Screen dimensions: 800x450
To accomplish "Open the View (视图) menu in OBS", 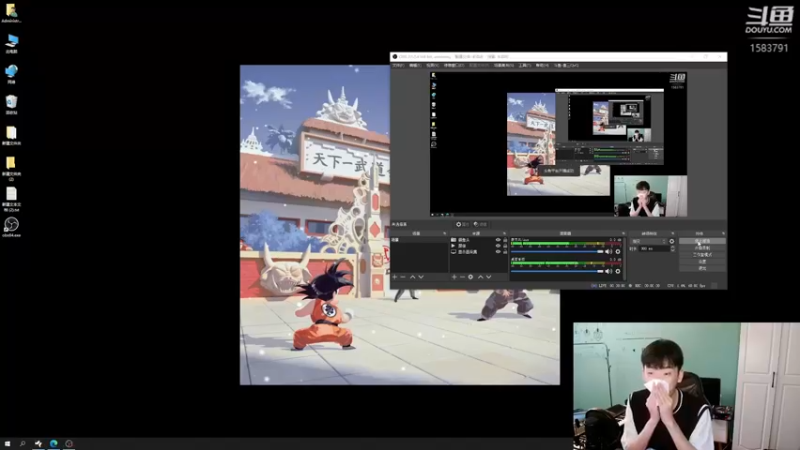I will (x=433, y=66).
